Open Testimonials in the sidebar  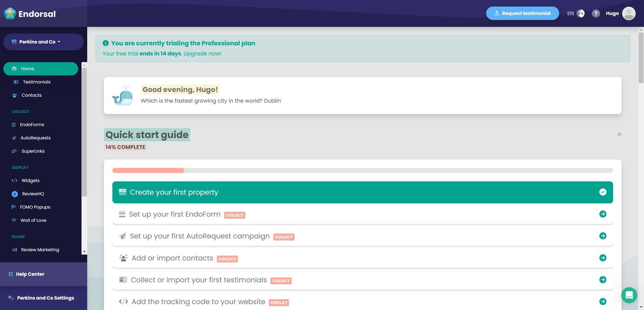click(41, 82)
